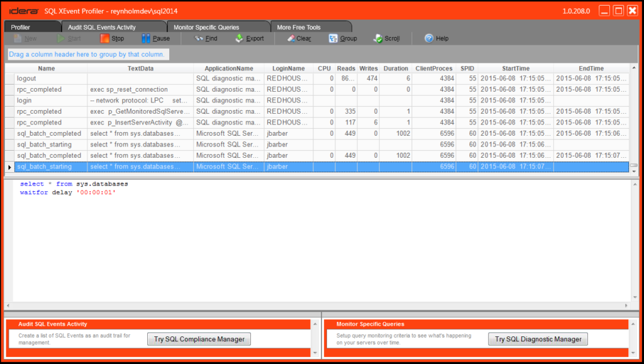Click down arrow in Audit SQL Events panel

click(315, 353)
